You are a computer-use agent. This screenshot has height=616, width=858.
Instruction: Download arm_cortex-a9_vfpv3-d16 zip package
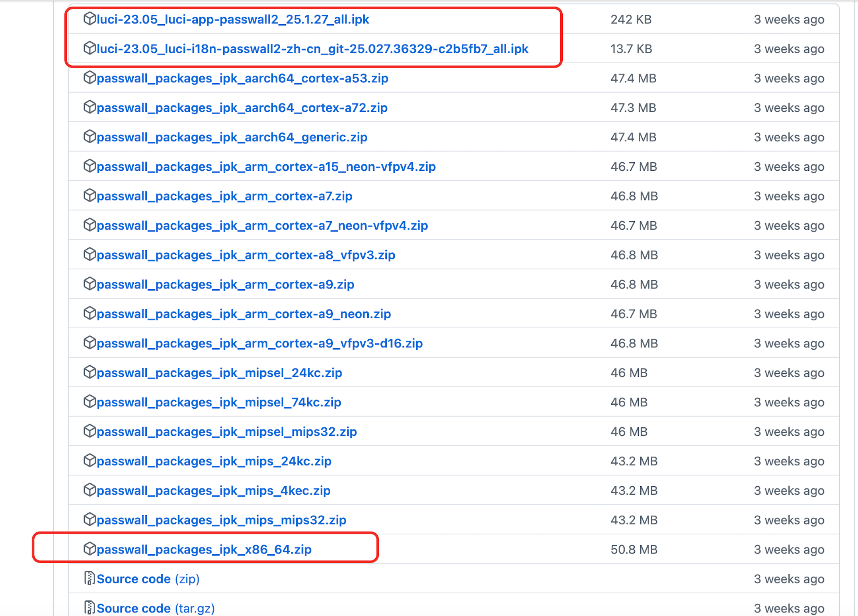click(259, 343)
